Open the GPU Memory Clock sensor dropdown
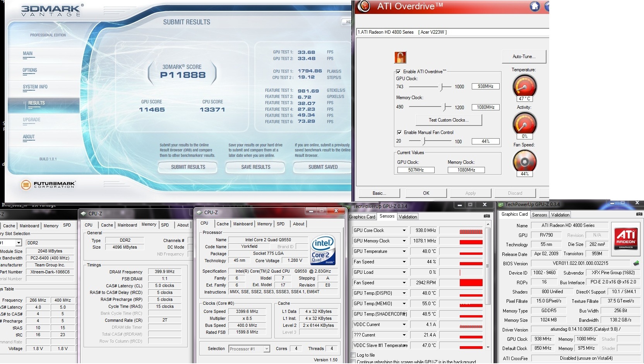Screen dimensions: 644x364 tap(404, 241)
